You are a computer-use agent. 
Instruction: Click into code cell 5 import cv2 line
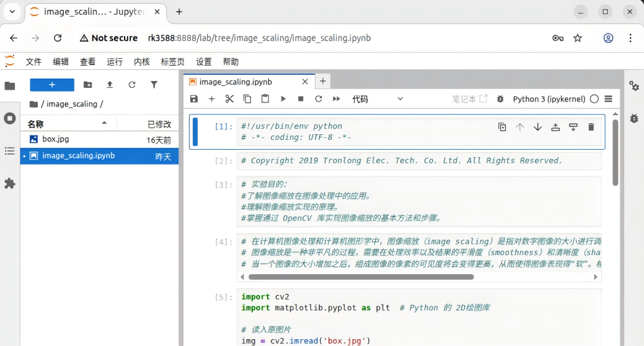click(x=265, y=297)
